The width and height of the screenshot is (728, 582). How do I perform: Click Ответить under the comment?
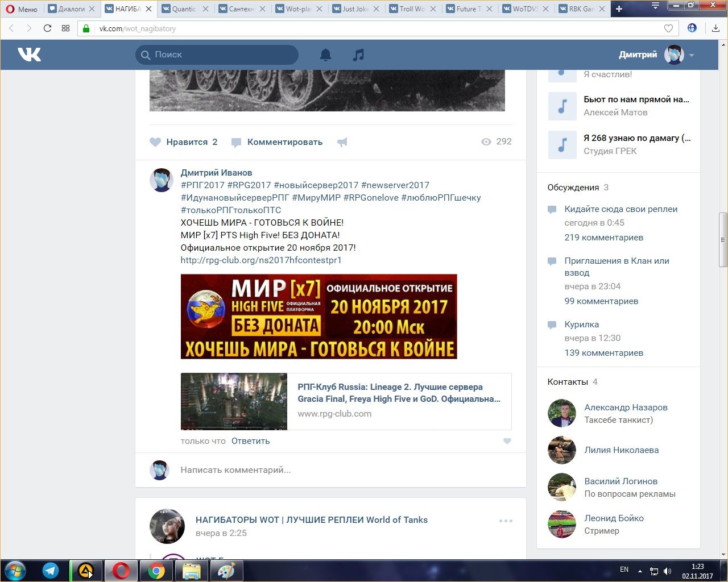tap(250, 441)
